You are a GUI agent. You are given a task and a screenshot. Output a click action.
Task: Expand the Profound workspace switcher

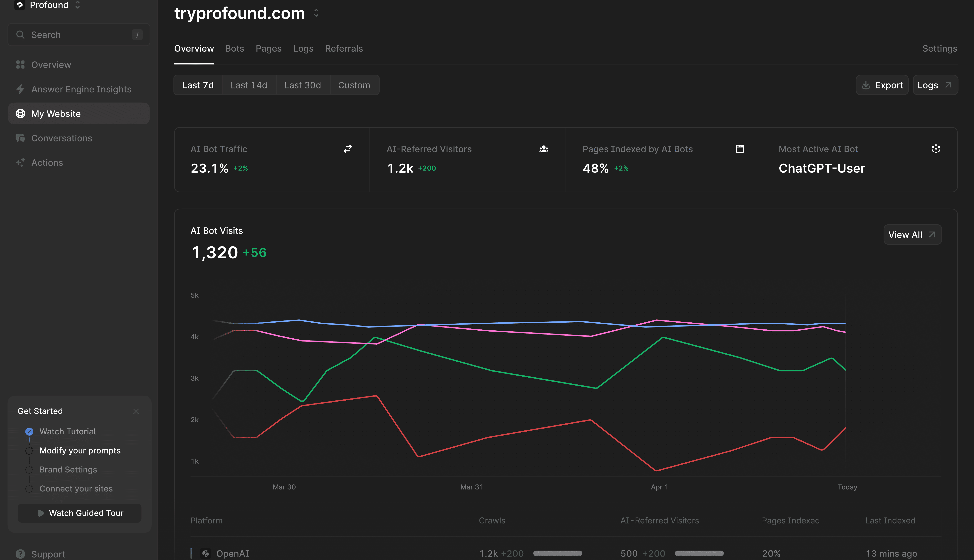78,5
